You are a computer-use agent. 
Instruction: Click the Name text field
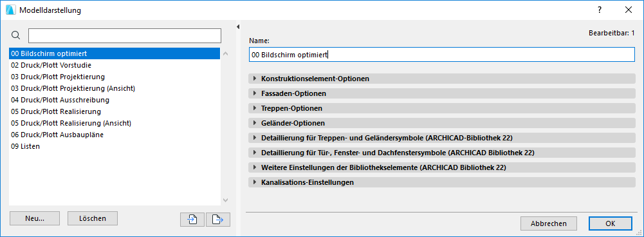coord(442,55)
